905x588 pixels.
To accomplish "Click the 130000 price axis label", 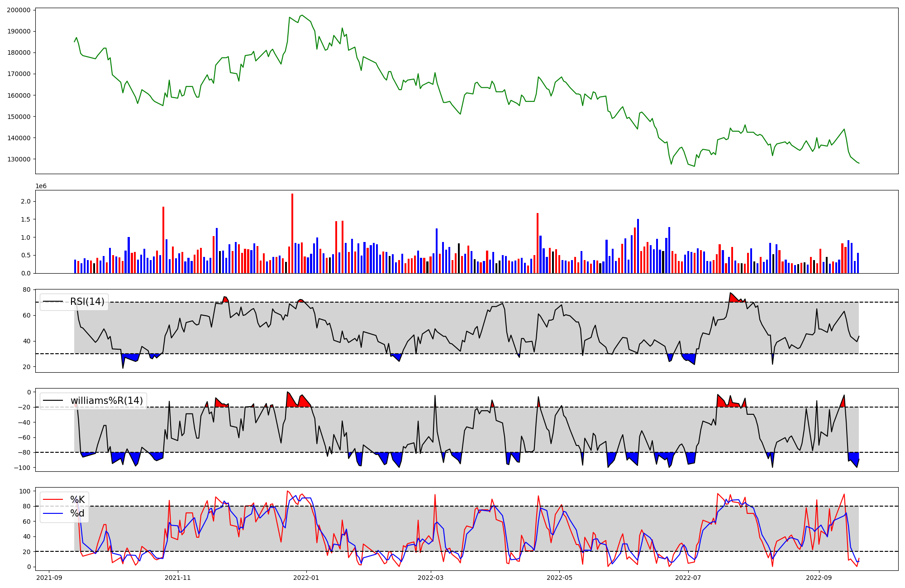I will coord(19,159).
